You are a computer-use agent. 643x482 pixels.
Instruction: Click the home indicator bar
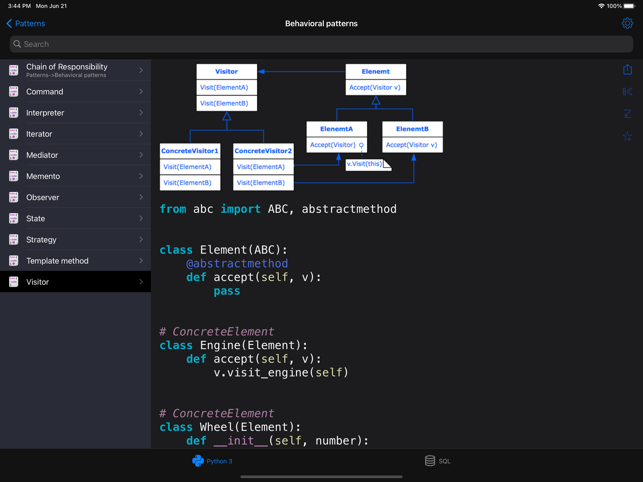pyautogui.click(x=321, y=477)
